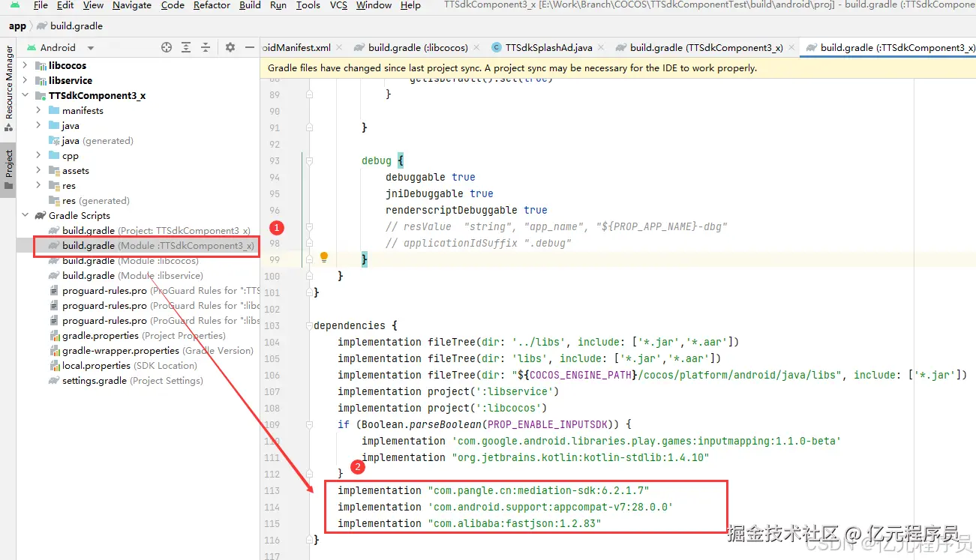
Task: Expand the assets folder
Action: pyautogui.click(x=38, y=171)
